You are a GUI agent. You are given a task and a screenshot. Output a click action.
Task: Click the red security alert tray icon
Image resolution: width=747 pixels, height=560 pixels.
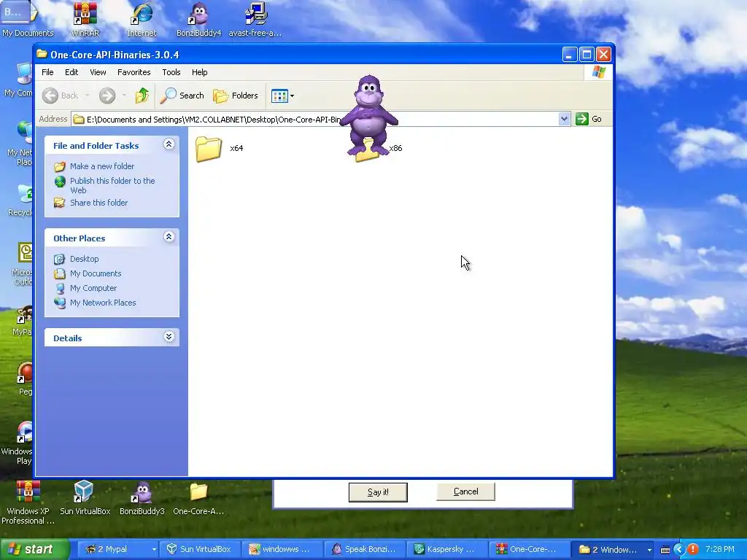(693, 549)
